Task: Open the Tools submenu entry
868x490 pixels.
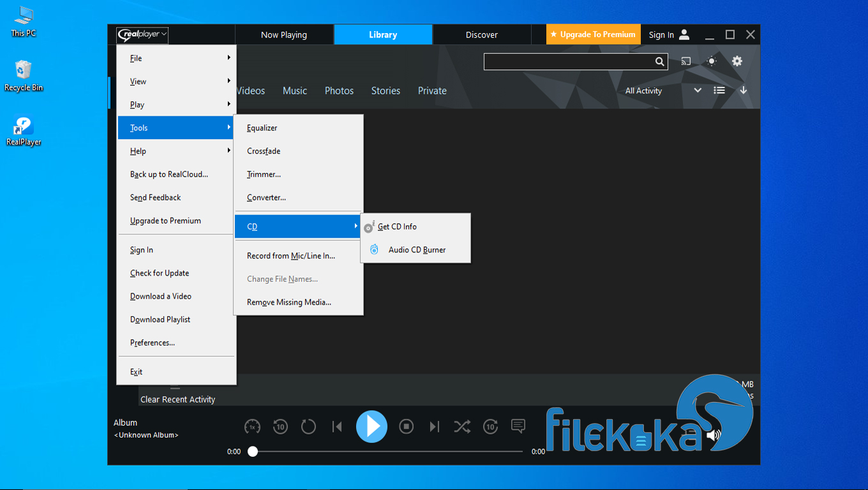Action: coord(176,128)
